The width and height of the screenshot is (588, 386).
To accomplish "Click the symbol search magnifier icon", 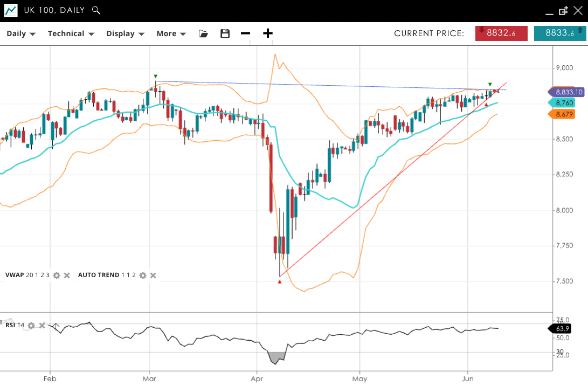I will 96,10.
